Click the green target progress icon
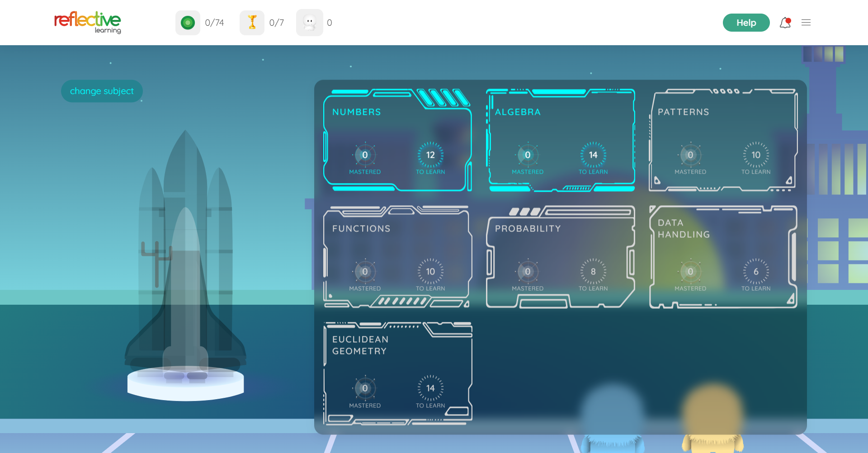 [188, 23]
